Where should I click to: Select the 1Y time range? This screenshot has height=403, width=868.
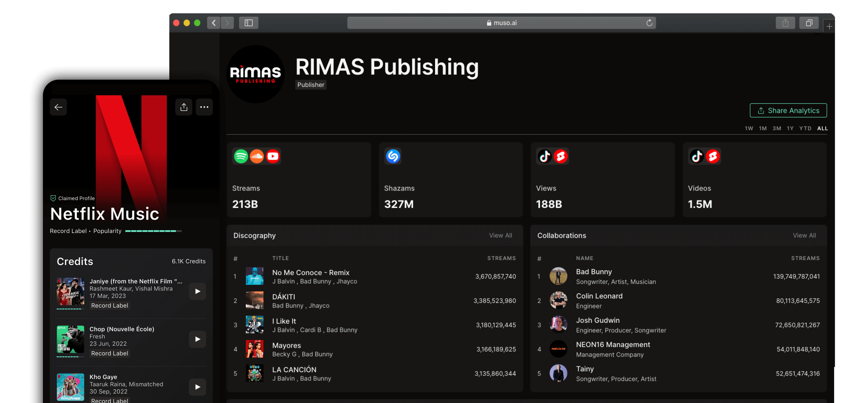coord(790,129)
